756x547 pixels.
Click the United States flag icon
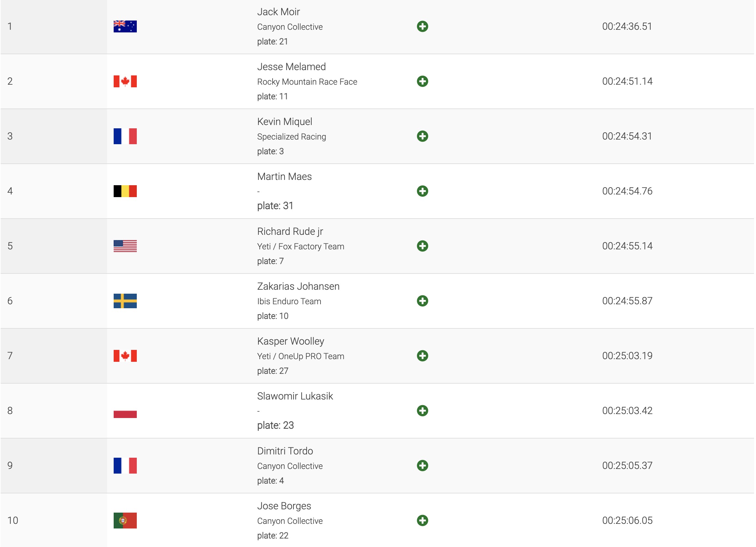125,246
